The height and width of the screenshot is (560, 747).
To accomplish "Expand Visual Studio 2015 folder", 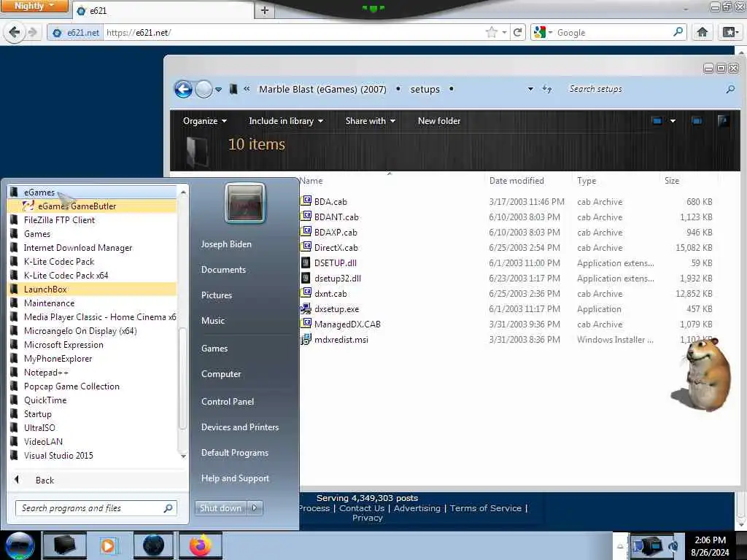I will click(x=58, y=455).
